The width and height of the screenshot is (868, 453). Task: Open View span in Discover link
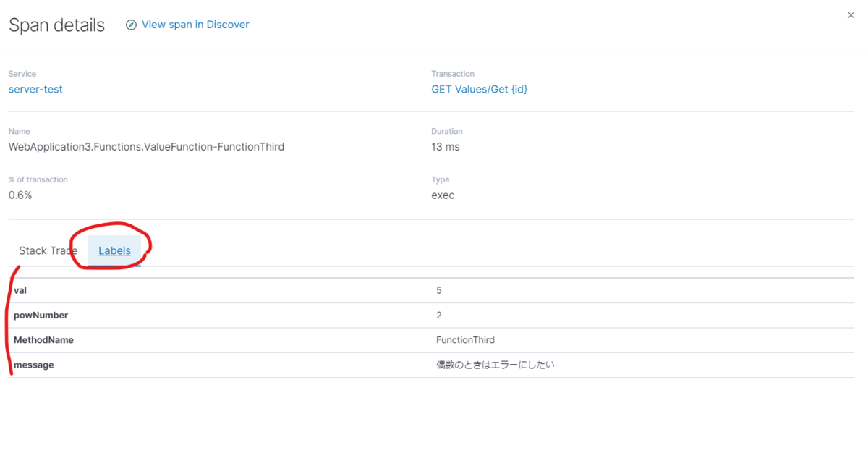pyautogui.click(x=195, y=25)
